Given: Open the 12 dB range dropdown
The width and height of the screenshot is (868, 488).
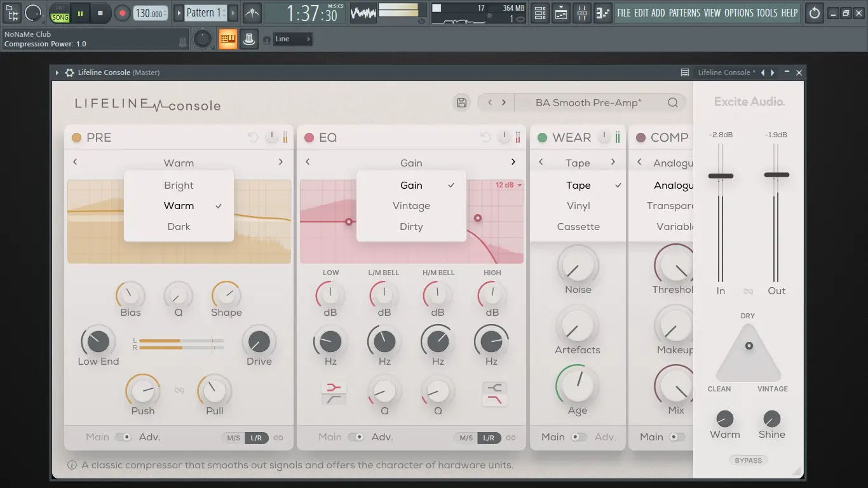Looking at the screenshot, I should [x=508, y=185].
